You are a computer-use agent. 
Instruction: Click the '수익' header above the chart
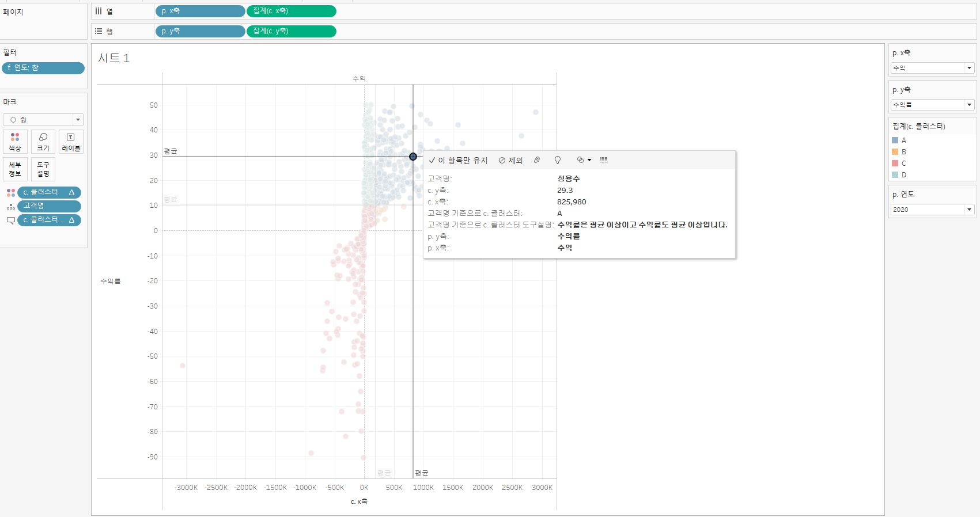tap(359, 78)
